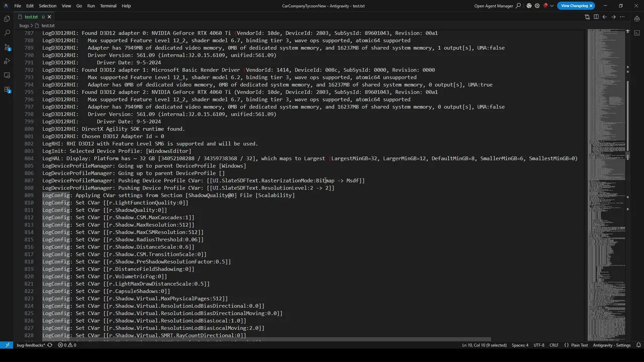Click the remote window indicator in status bar
The height and width of the screenshot is (362, 644).
coord(7,345)
